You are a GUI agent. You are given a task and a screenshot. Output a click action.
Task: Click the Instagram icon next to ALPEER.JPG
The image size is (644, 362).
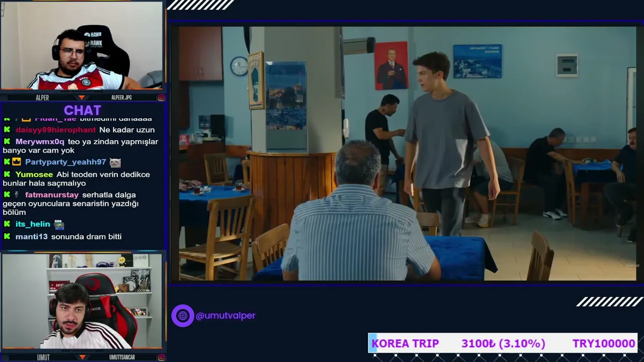coord(161,98)
